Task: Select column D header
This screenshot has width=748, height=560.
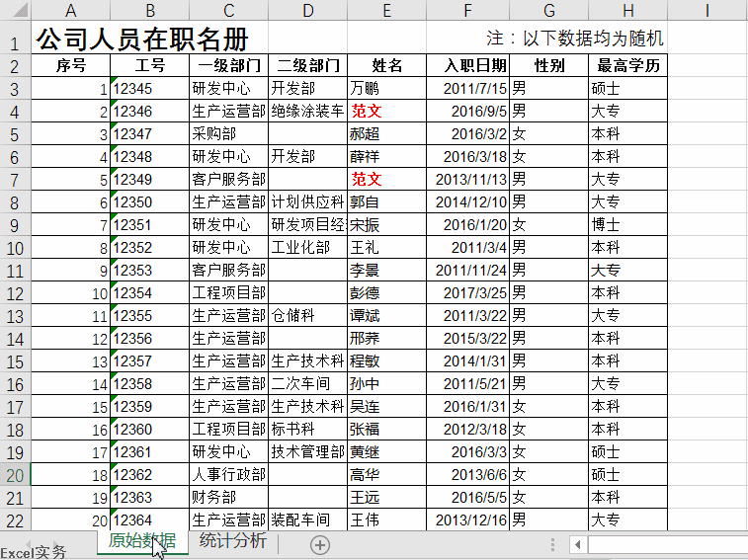Action: click(x=308, y=10)
